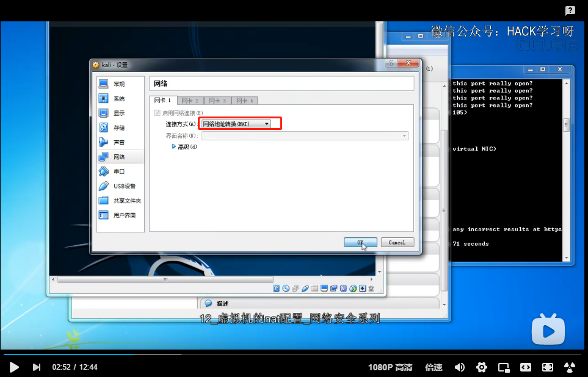Open the 倍速 playback speed menu
Viewport: 588px width, 377px height.
434,367
